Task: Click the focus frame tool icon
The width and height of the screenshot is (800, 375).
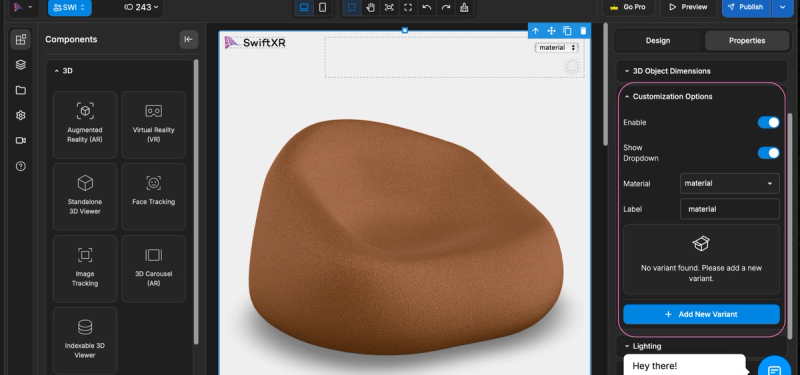Action: [x=389, y=7]
